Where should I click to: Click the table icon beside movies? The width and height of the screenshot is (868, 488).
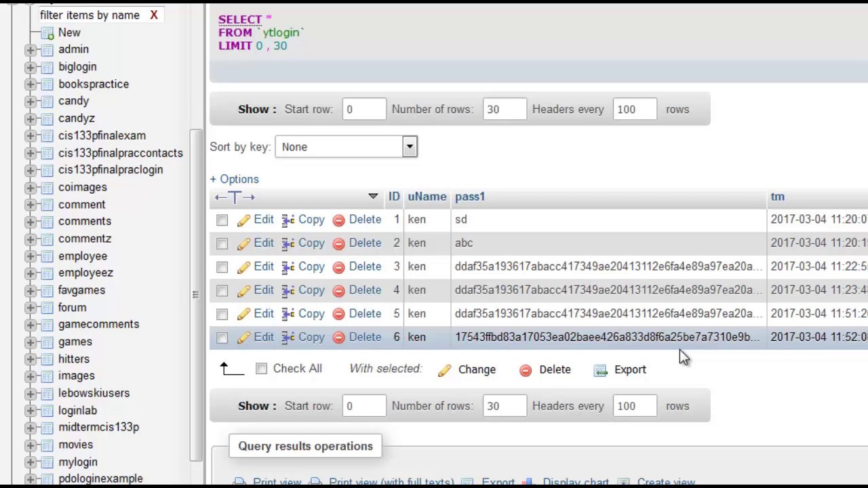coord(47,445)
